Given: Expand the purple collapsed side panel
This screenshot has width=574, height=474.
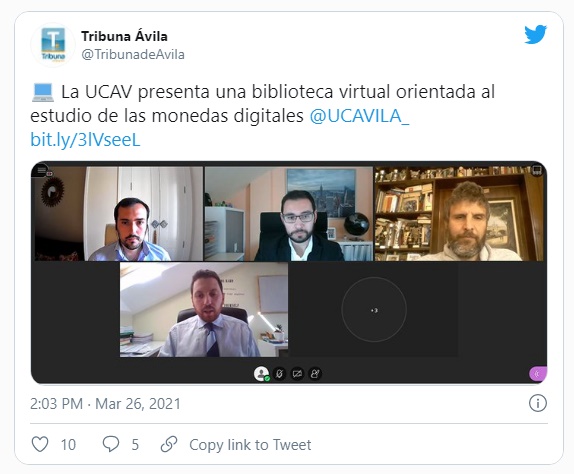Looking at the screenshot, I should (538, 374).
